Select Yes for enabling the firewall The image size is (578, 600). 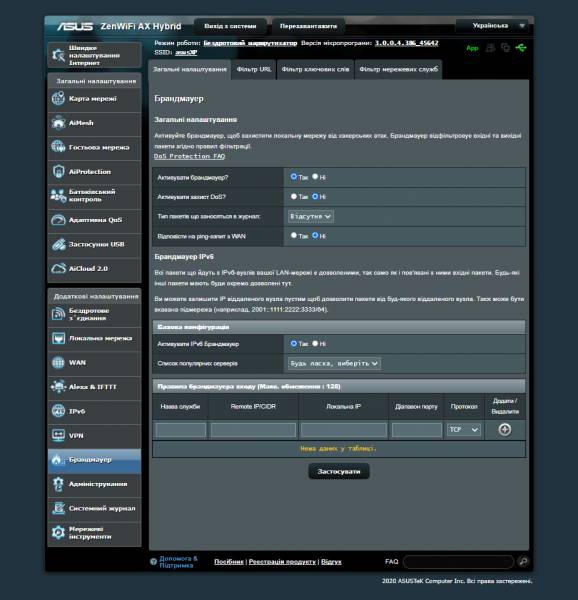pos(293,177)
